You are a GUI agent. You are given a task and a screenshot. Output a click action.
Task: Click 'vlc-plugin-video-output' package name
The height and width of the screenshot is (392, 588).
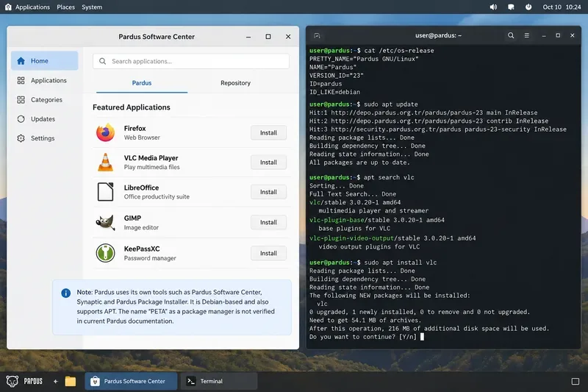(351, 238)
